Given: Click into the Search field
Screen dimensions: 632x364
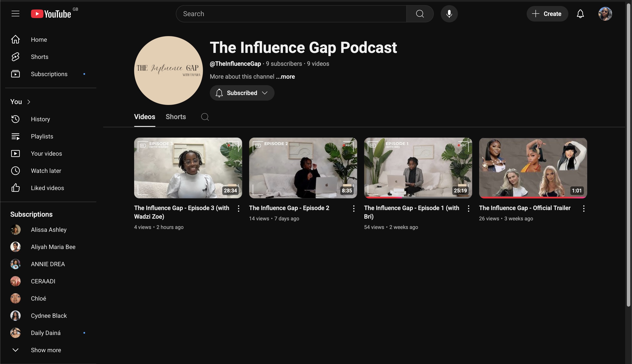Looking at the screenshot, I should coord(291,14).
